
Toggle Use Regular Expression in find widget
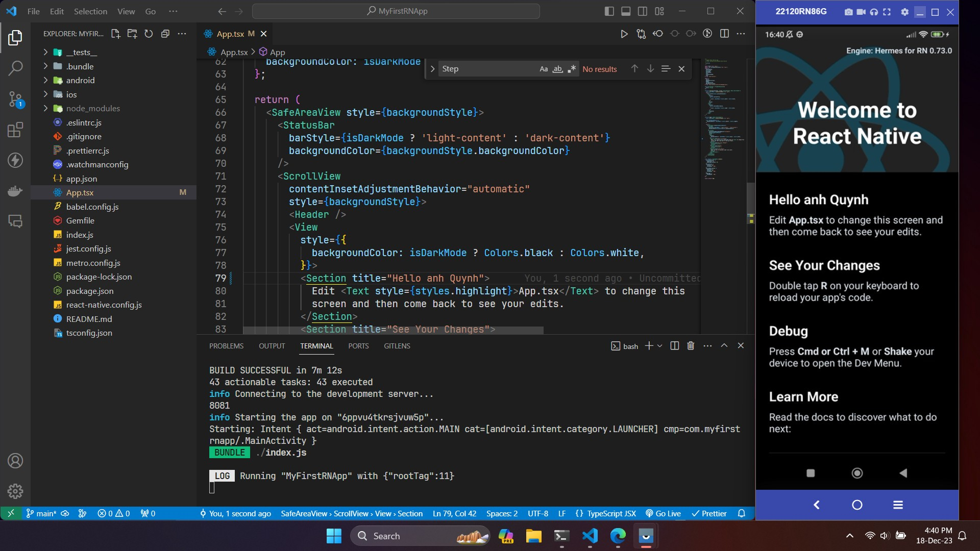572,69
